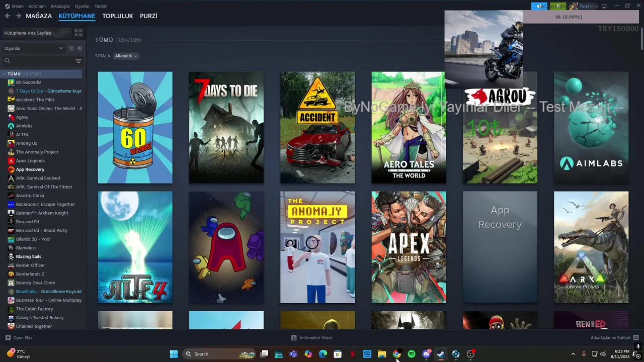Open Steam announcements megaphone icon
The width and height of the screenshot is (644, 362).
pyautogui.click(x=539, y=6)
